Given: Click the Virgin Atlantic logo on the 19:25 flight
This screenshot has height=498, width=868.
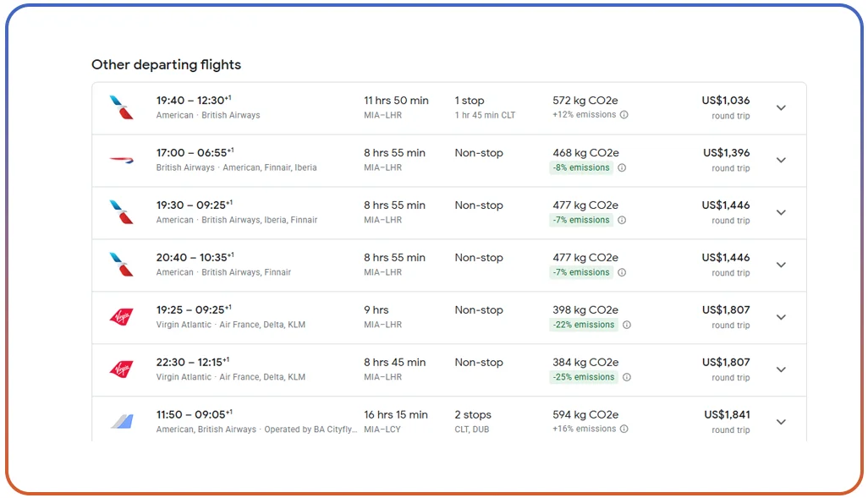Looking at the screenshot, I should (122, 316).
